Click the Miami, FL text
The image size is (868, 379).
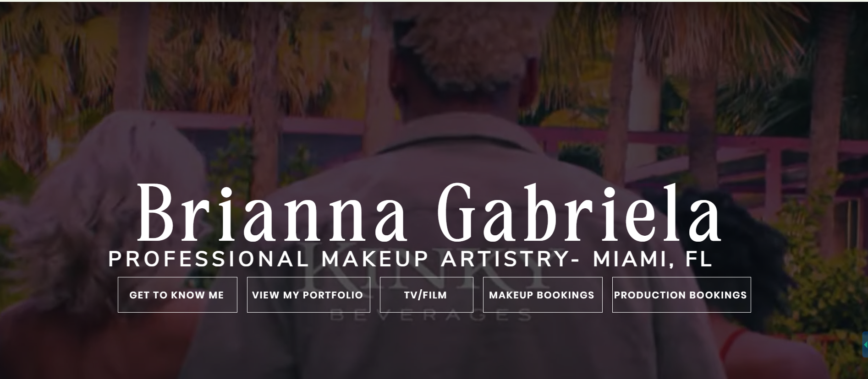click(653, 259)
